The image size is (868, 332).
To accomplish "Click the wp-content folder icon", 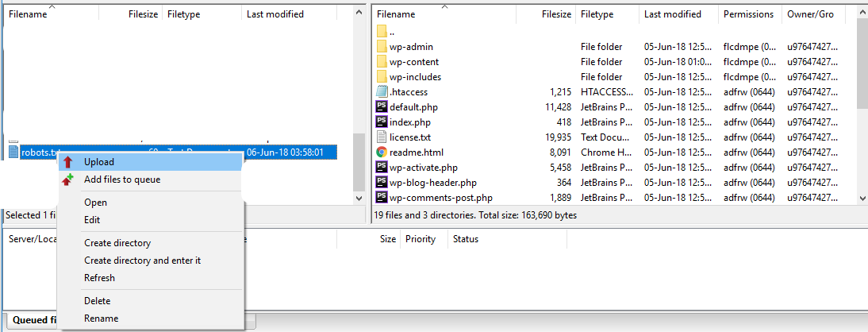I will point(382,61).
